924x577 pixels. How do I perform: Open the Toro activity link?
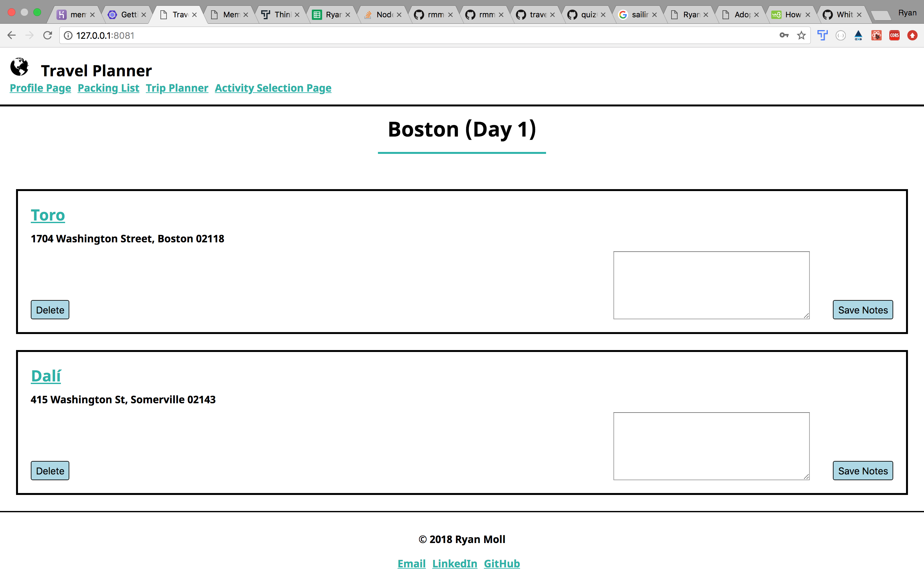coord(48,215)
